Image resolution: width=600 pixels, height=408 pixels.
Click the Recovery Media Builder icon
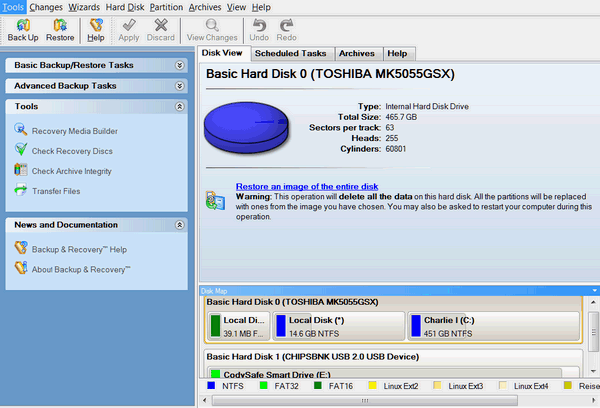click(21, 129)
